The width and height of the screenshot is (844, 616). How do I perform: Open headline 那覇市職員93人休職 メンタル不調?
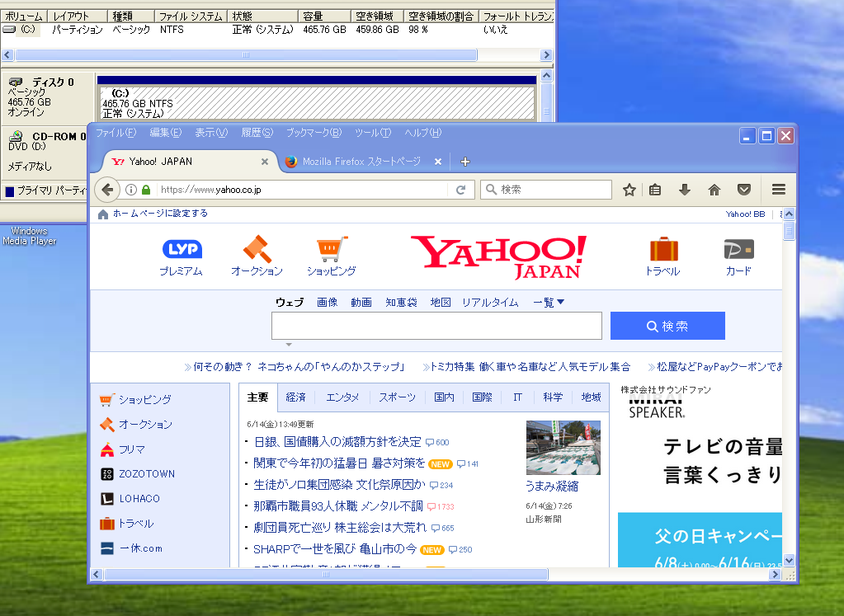coord(338,506)
